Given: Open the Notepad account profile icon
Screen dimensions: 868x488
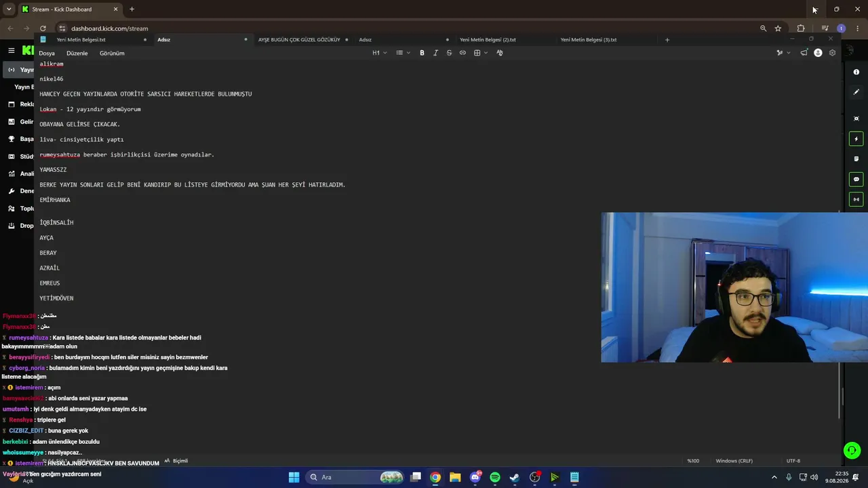Looking at the screenshot, I should pyautogui.click(x=818, y=53).
